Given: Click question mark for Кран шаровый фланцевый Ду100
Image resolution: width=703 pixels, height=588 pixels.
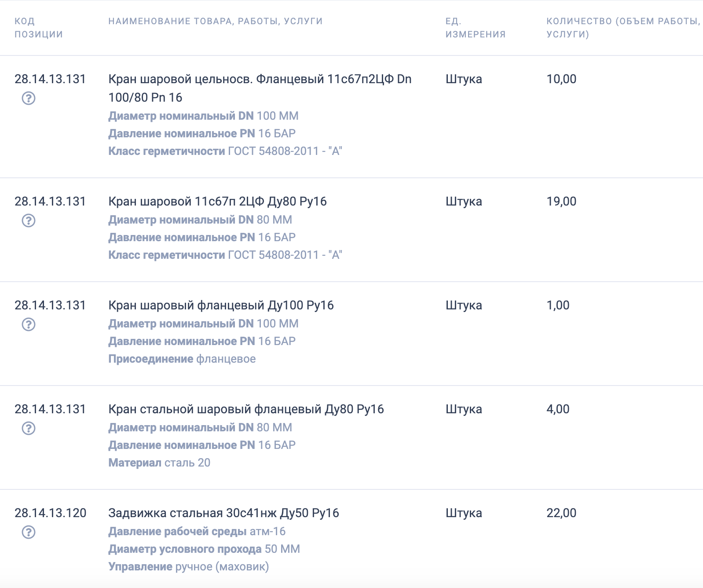Looking at the screenshot, I should point(29,324).
